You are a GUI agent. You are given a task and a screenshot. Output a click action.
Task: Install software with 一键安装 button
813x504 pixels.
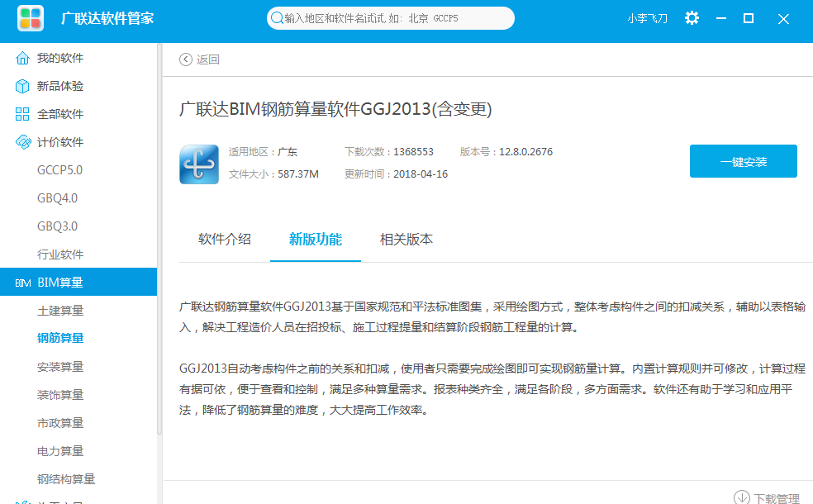pyautogui.click(x=743, y=161)
